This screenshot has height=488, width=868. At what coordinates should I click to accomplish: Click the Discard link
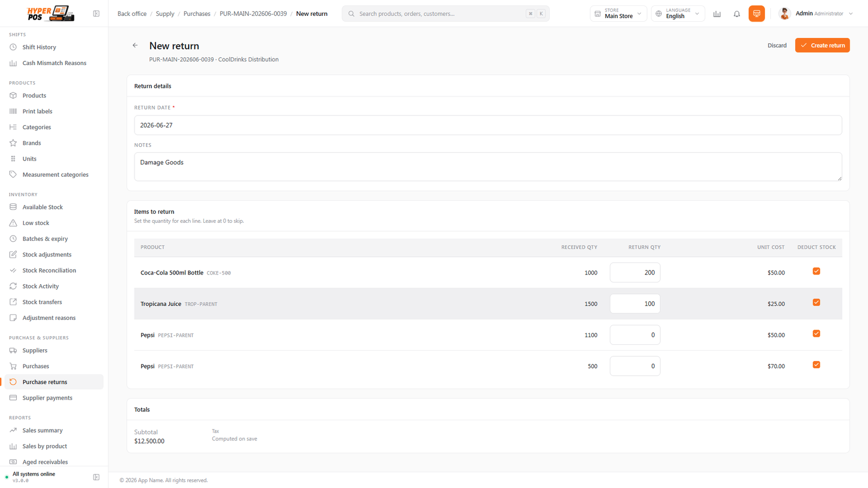(x=777, y=46)
